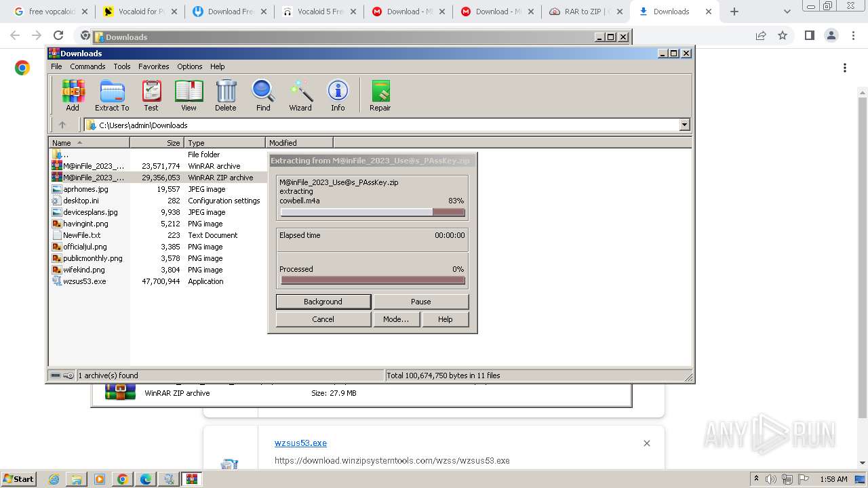Viewport: 868px width, 488px height.
Task: Click the Edge icon in taskbar
Action: point(146,479)
